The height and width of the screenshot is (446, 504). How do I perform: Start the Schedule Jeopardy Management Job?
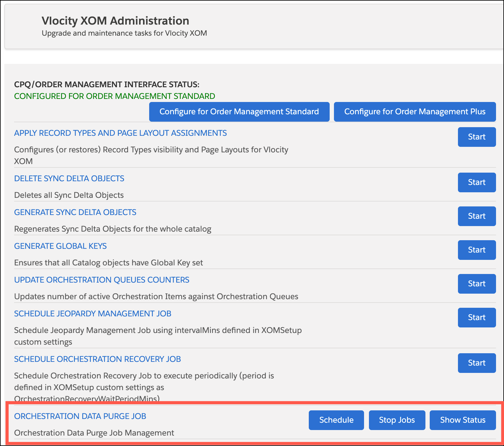477,318
